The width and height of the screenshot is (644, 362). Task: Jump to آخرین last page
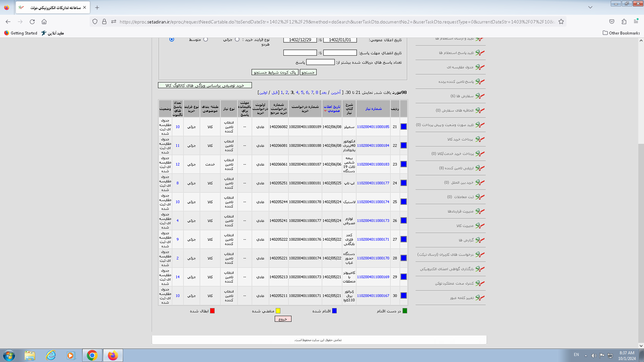pyautogui.click(x=336, y=93)
